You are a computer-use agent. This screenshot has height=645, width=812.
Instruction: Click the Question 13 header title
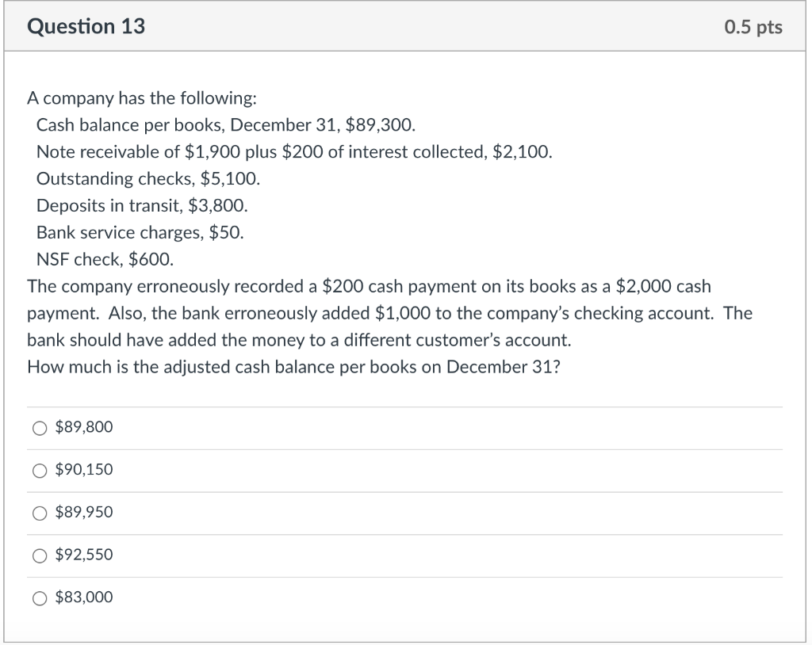pos(86,26)
